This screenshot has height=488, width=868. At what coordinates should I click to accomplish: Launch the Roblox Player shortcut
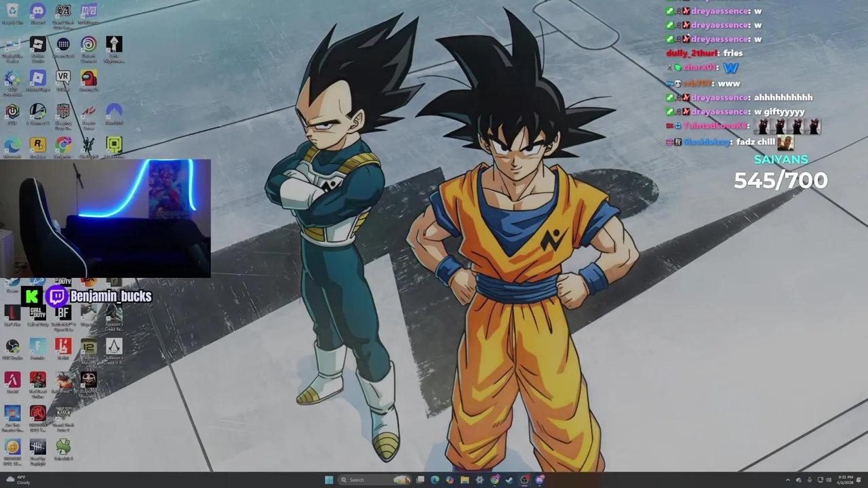(37, 81)
